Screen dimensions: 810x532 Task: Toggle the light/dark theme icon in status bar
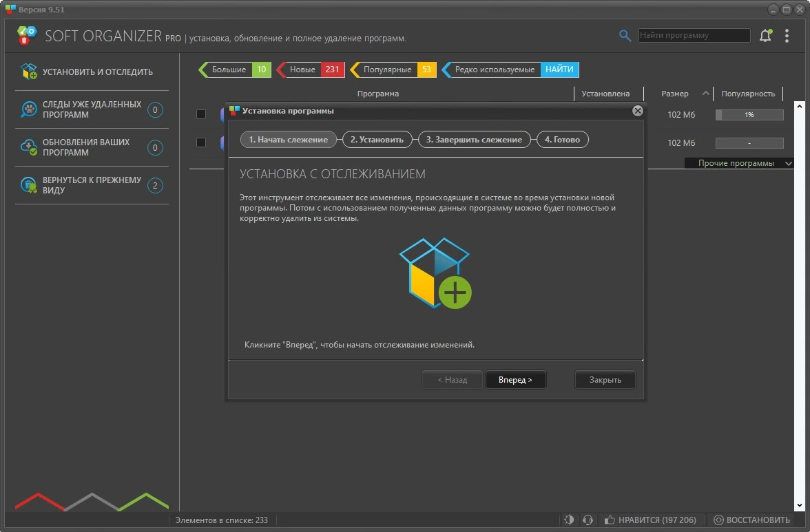pos(569,520)
